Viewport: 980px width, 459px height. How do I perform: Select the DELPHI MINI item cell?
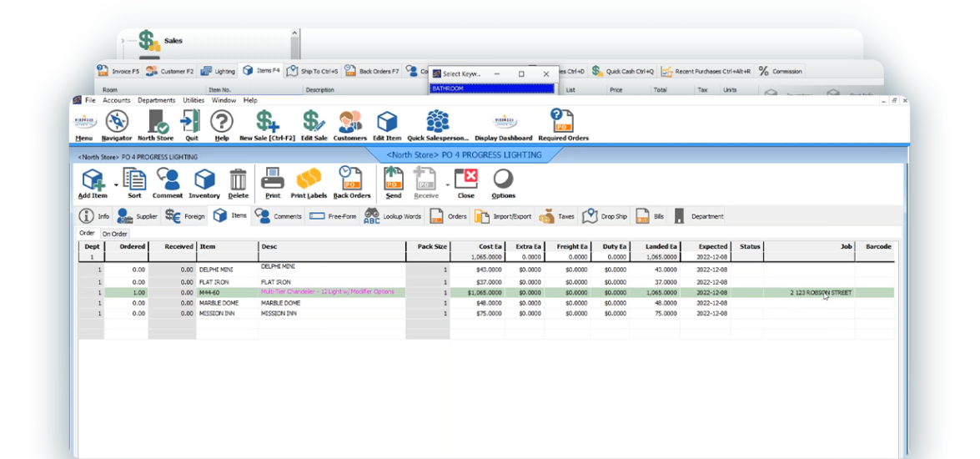(x=228, y=270)
